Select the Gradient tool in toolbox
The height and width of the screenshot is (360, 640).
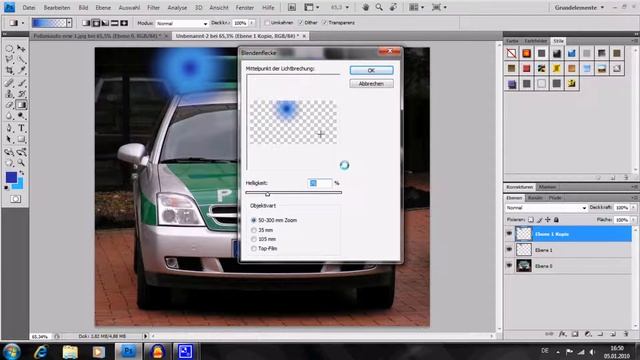point(21,105)
